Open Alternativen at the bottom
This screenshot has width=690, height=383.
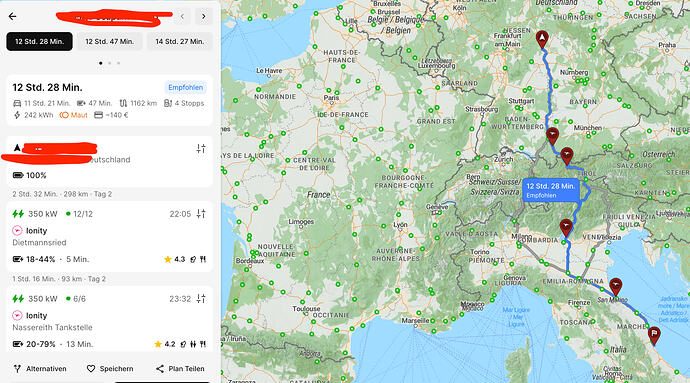coord(40,369)
